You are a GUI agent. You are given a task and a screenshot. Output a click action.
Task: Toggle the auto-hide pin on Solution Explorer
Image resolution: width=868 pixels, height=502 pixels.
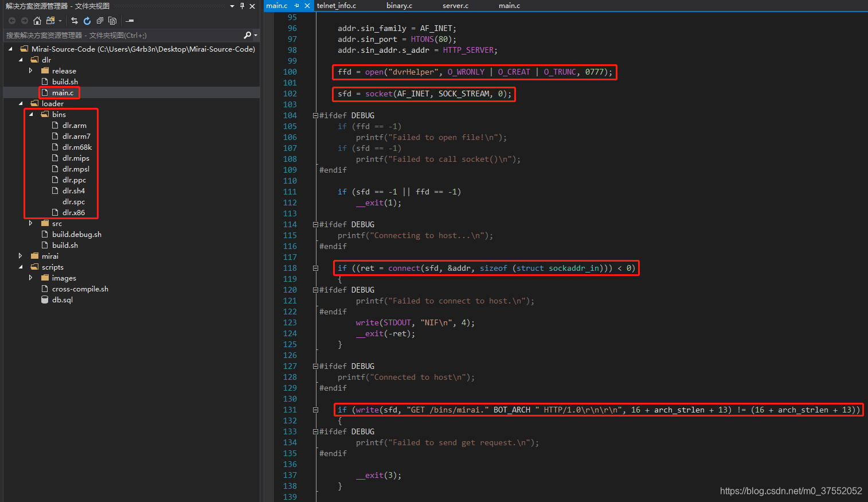pos(242,6)
